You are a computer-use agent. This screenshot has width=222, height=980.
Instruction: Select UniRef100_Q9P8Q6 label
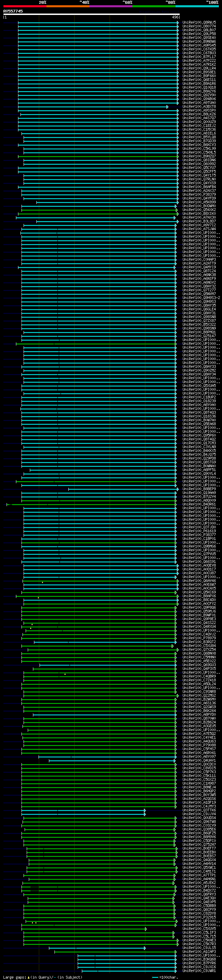[x=199, y=607]
